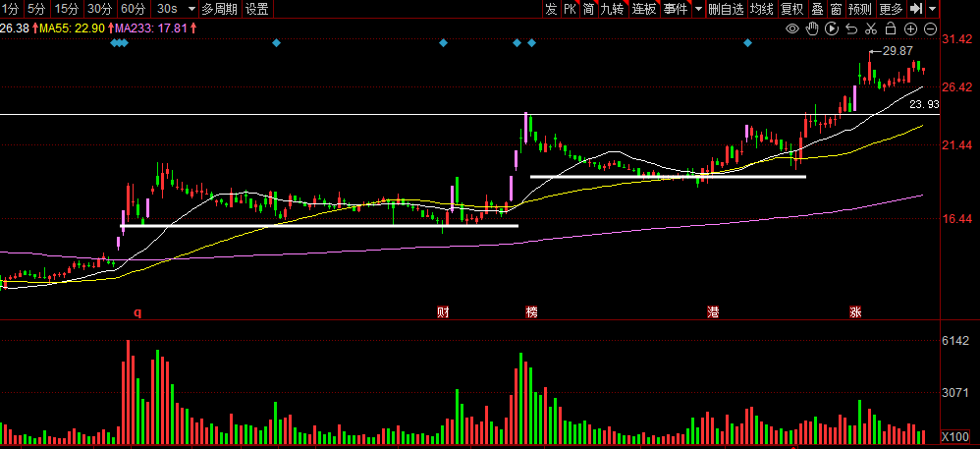Click the 26.38 moving average value

(x=15, y=28)
